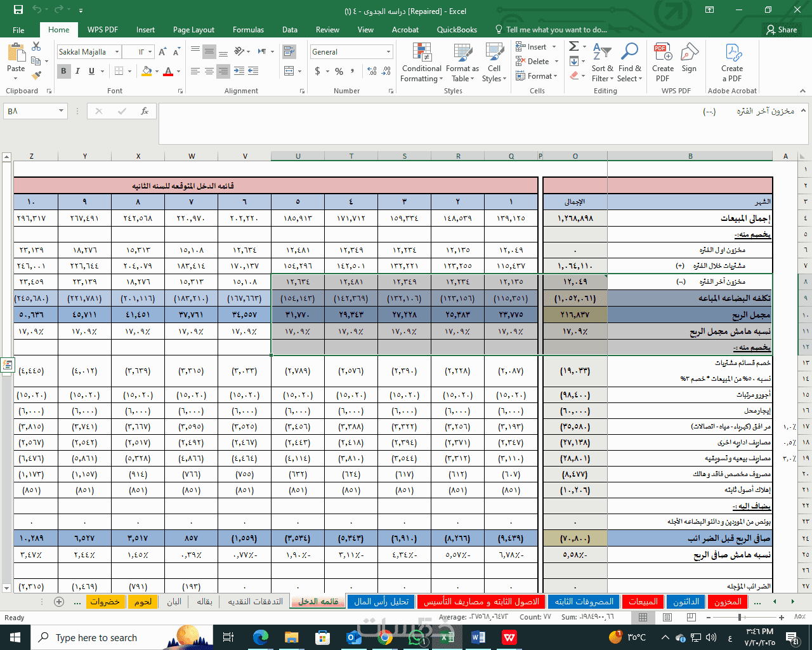The image size is (812, 650).
Task: Switch to the Page Layout ribbon tab
Action: [193, 30]
